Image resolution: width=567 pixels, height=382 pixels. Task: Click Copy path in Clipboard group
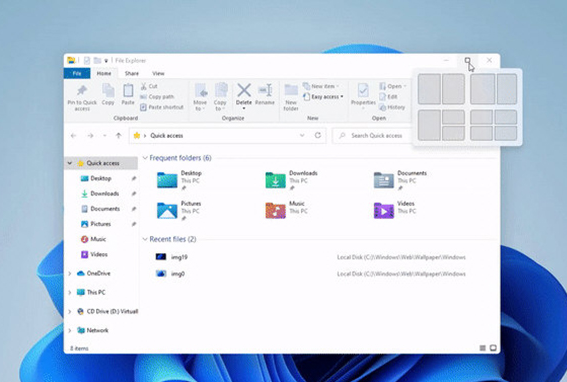(x=157, y=97)
